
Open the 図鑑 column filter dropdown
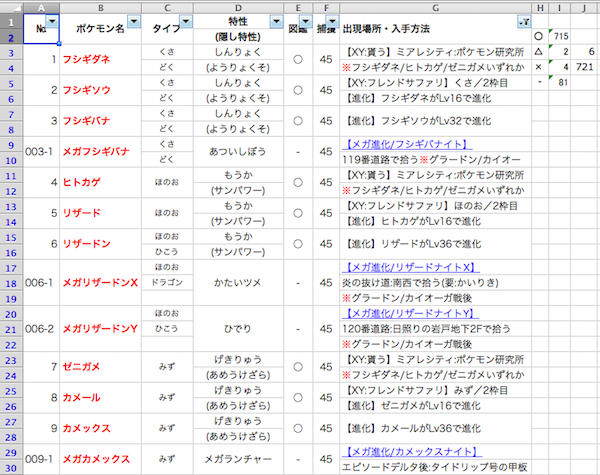pyautogui.click(x=306, y=22)
